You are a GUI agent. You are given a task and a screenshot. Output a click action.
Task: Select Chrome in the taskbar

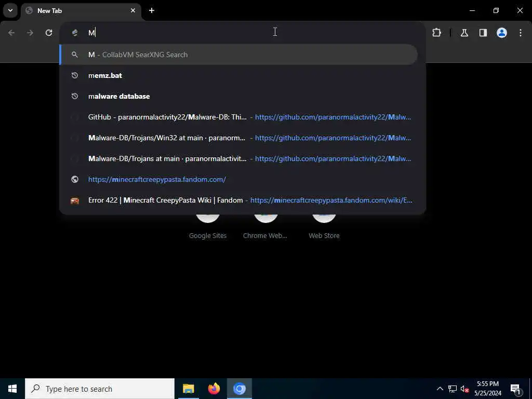click(239, 389)
